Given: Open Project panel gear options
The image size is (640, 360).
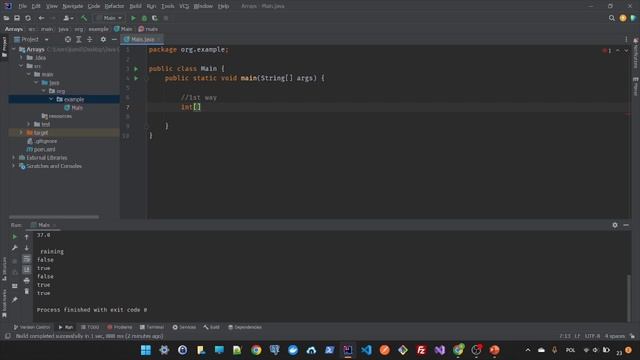Looking at the screenshot, I should pyautogui.click(x=103, y=39).
